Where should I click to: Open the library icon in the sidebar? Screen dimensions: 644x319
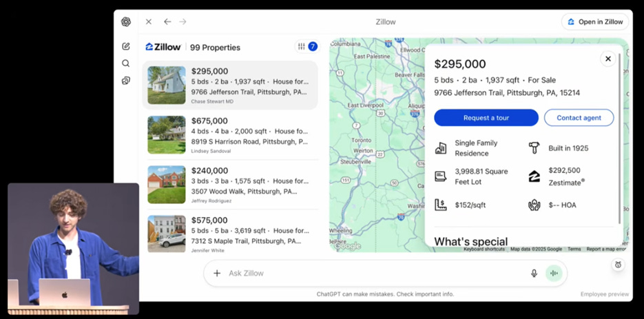(x=125, y=81)
